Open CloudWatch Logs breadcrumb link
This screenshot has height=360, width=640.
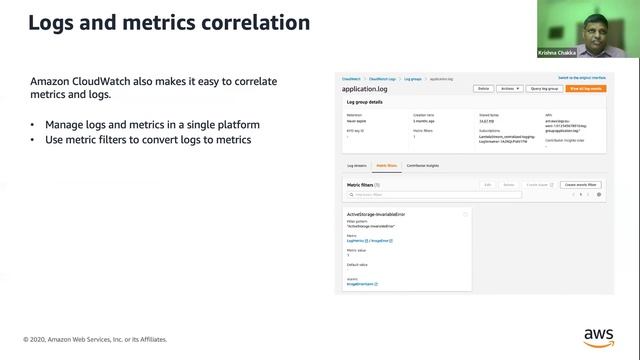pos(382,79)
